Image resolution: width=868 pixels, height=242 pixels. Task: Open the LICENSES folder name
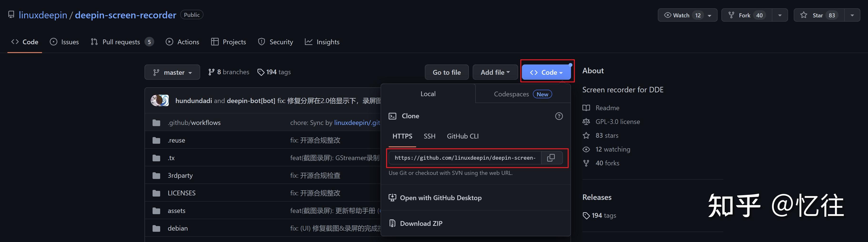pos(182,193)
